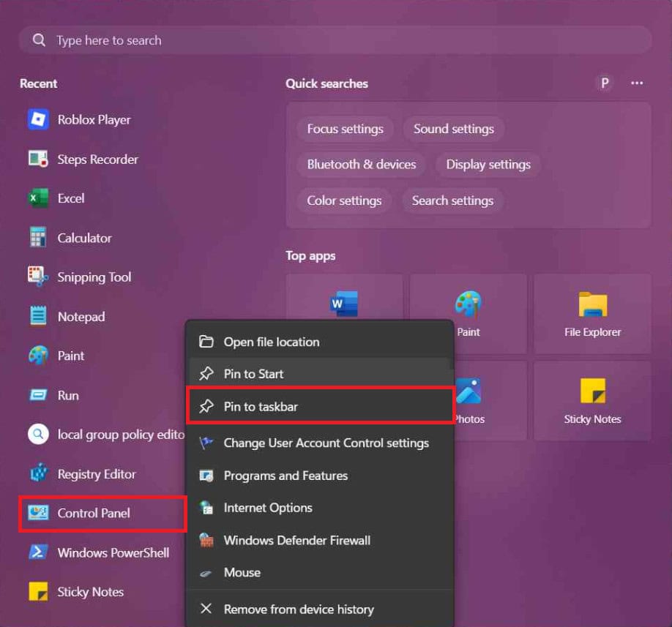Open the Run icon in Recent
672x627 pixels.
[x=38, y=395]
